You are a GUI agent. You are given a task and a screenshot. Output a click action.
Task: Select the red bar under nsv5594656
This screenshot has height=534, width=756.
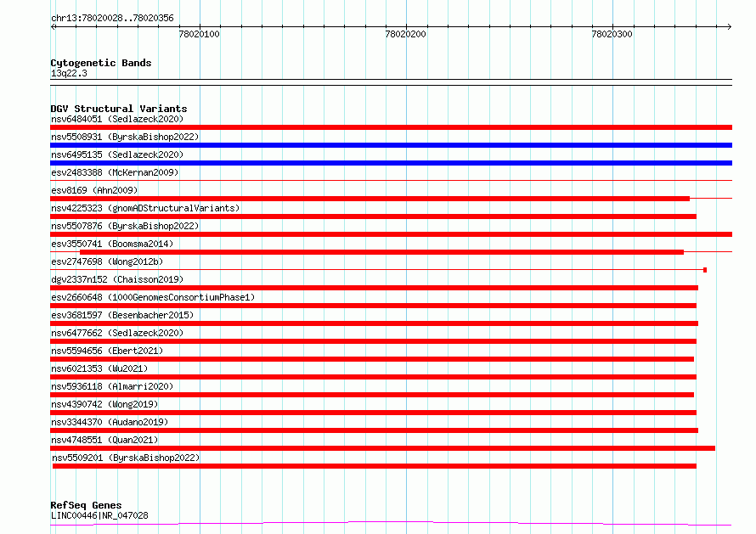(x=372, y=359)
